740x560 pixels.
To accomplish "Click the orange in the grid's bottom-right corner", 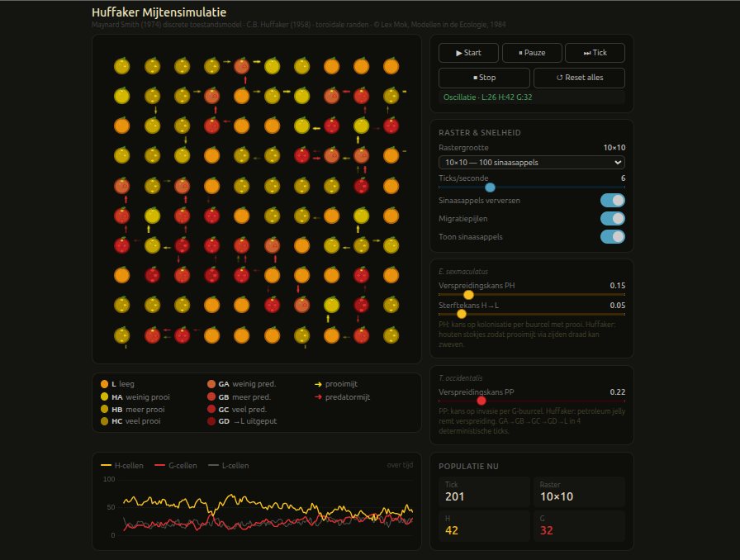I will [x=391, y=335].
